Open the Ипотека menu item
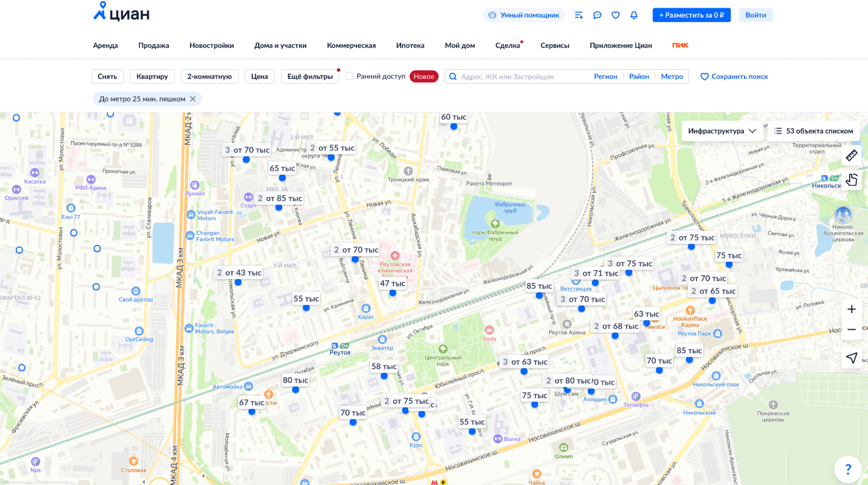The height and width of the screenshot is (485, 868). tap(410, 46)
